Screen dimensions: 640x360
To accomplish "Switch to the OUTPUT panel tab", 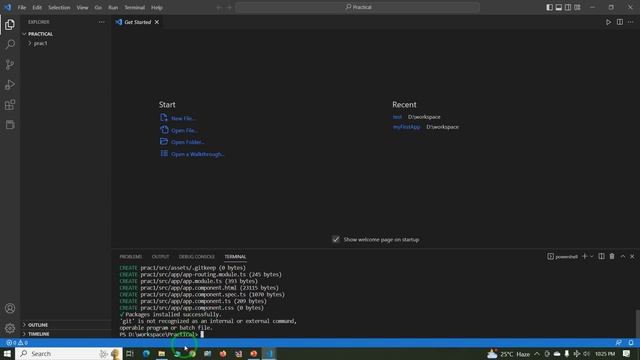I will click(x=160, y=257).
